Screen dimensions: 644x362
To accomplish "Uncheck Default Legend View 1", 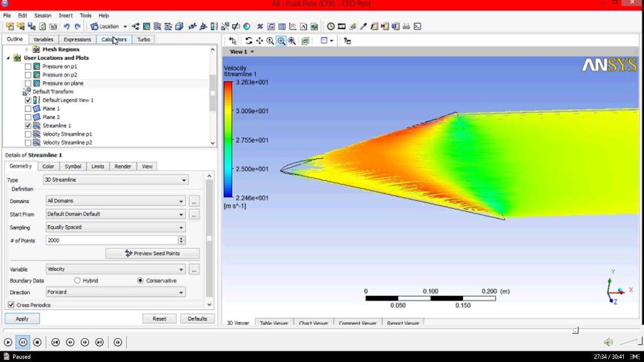I will click(28, 100).
